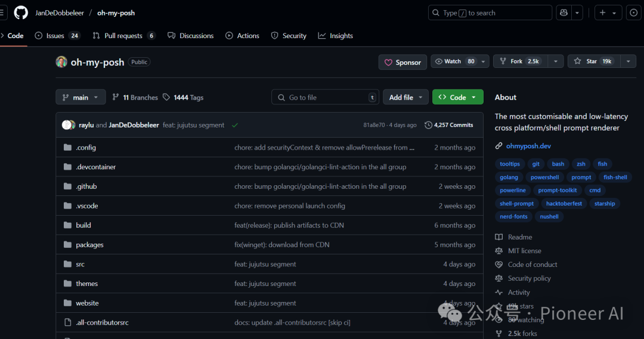Open the Add file dropdown
Viewport: 644px width, 339px height.
click(x=405, y=97)
